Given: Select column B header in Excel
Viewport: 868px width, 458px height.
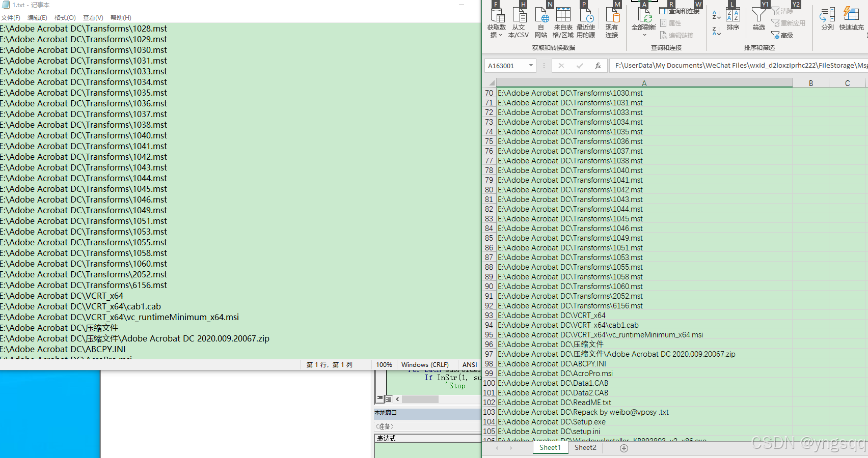Looking at the screenshot, I should 811,83.
